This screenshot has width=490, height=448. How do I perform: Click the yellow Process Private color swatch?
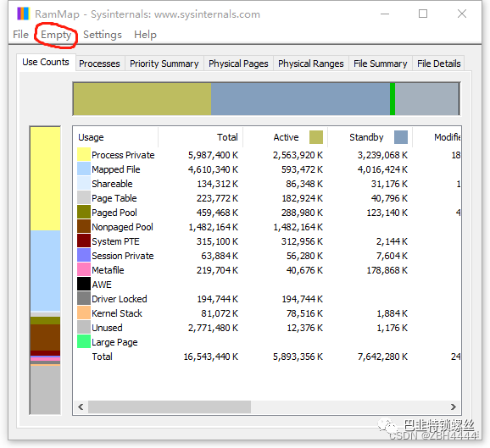84,155
